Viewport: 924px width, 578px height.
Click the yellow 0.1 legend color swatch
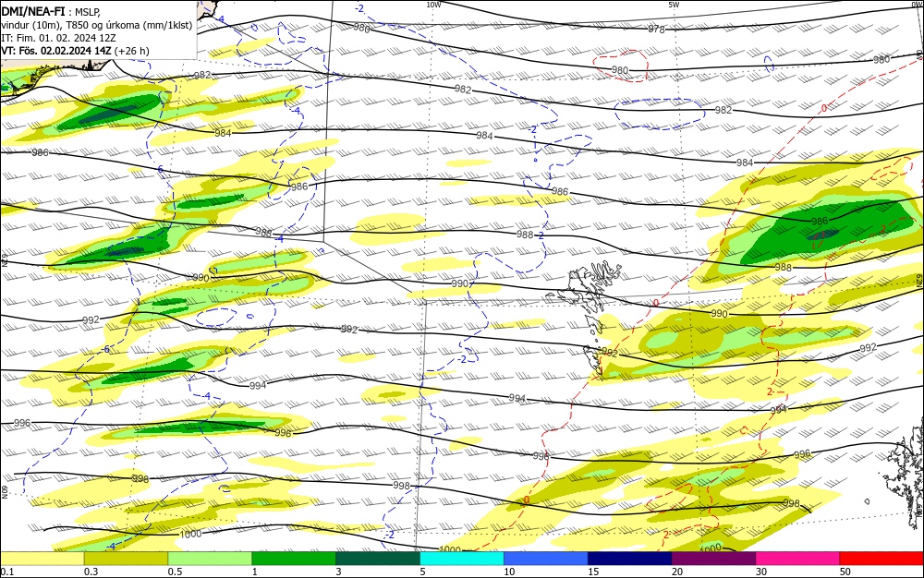coord(42,559)
